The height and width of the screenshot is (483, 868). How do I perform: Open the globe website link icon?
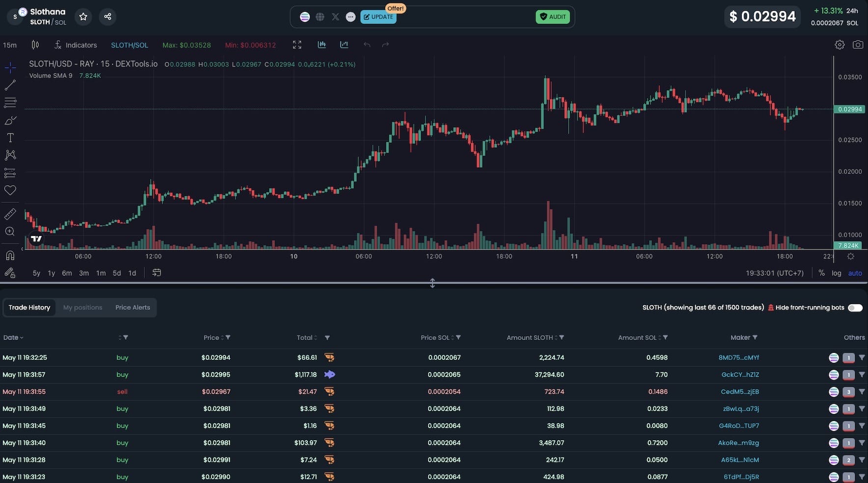(x=320, y=17)
